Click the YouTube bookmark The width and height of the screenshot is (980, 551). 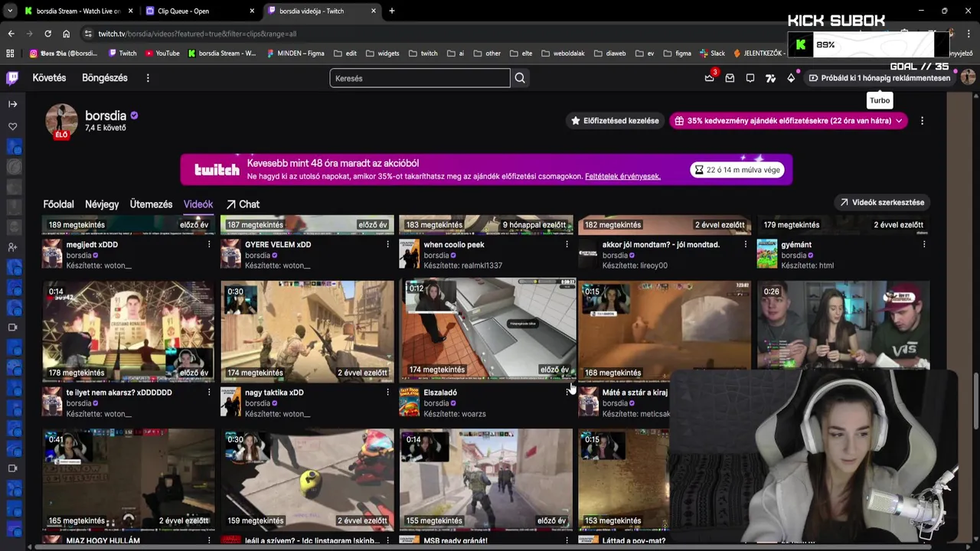pos(162,54)
